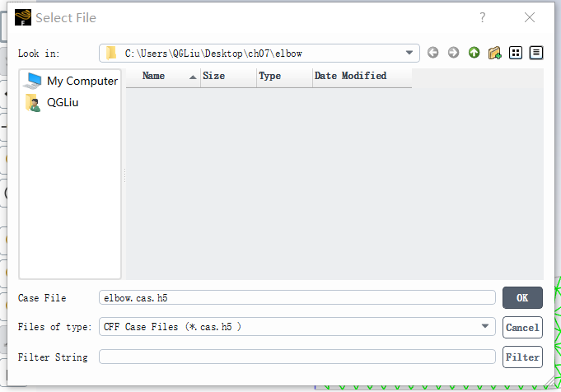The width and height of the screenshot is (561, 392).
Task: Open the Files of type dropdown
Action: 297,327
